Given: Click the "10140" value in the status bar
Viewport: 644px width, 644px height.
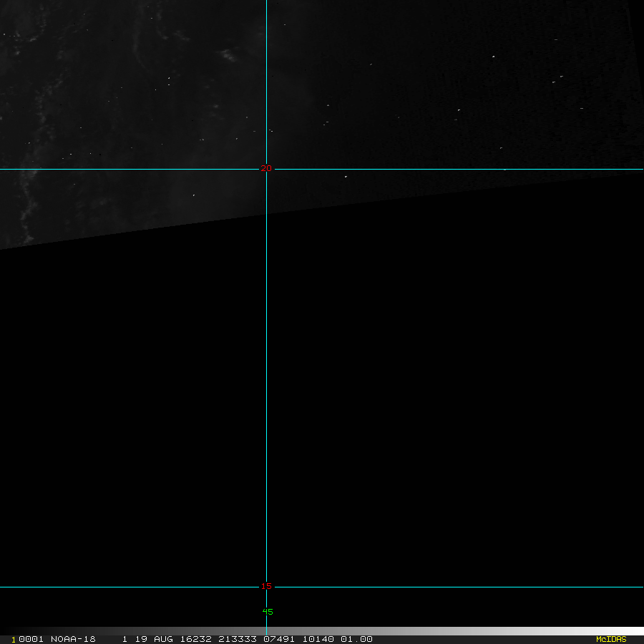Looking at the screenshot, I should [x=318, y=639].
